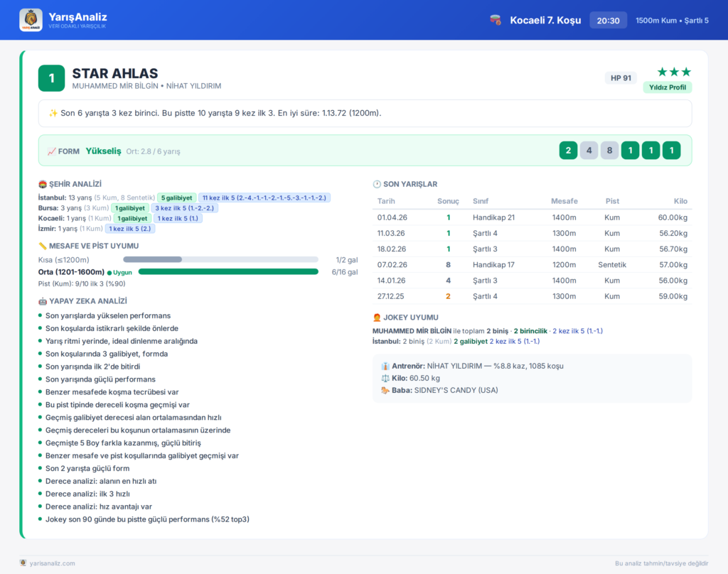Click the Mesafe column header
This screenshot has width=728, height=574.
[564, 201]
